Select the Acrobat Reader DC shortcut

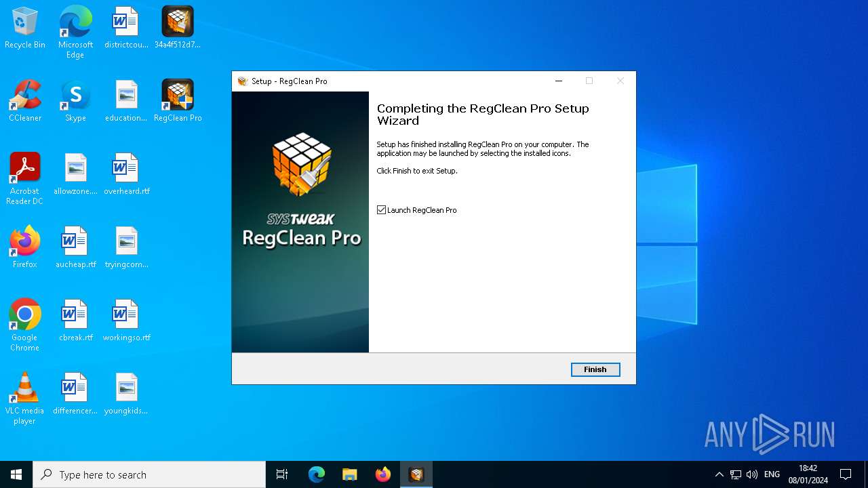pos(25,179)
